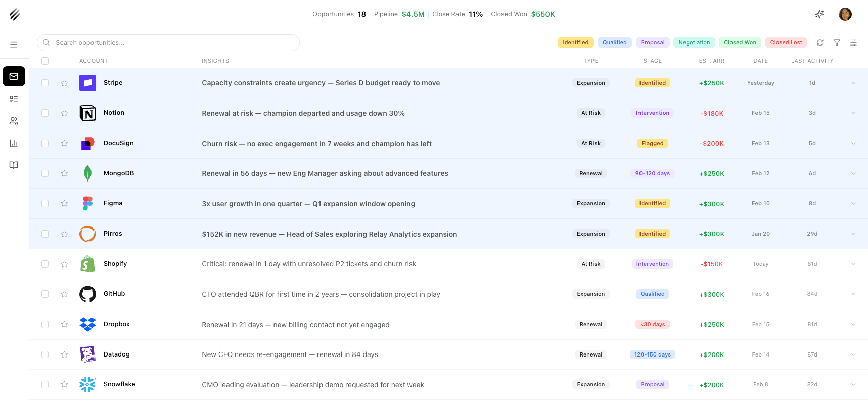This screenshot has width=868, height=401.
Task: Check the Notion row checkbox
Action: [x=45, y=113]
